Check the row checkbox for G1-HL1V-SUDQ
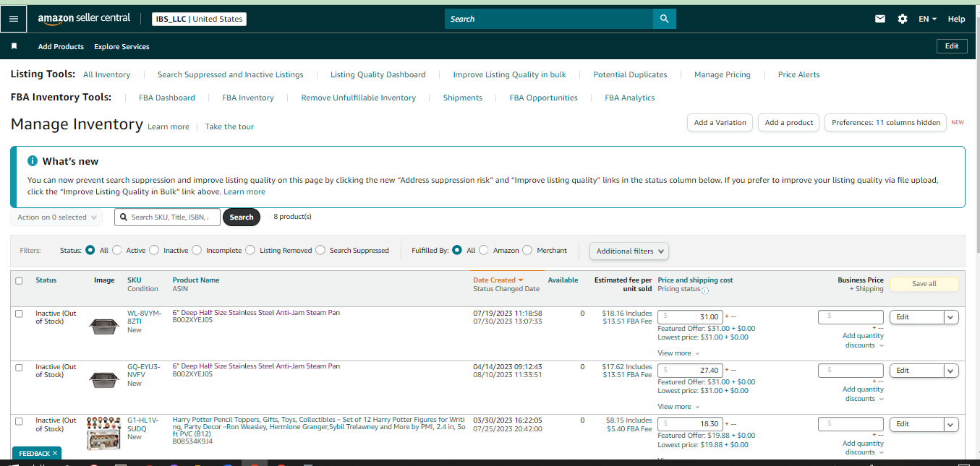The width and height of the screenshot is (980, 466). [19, 420]
